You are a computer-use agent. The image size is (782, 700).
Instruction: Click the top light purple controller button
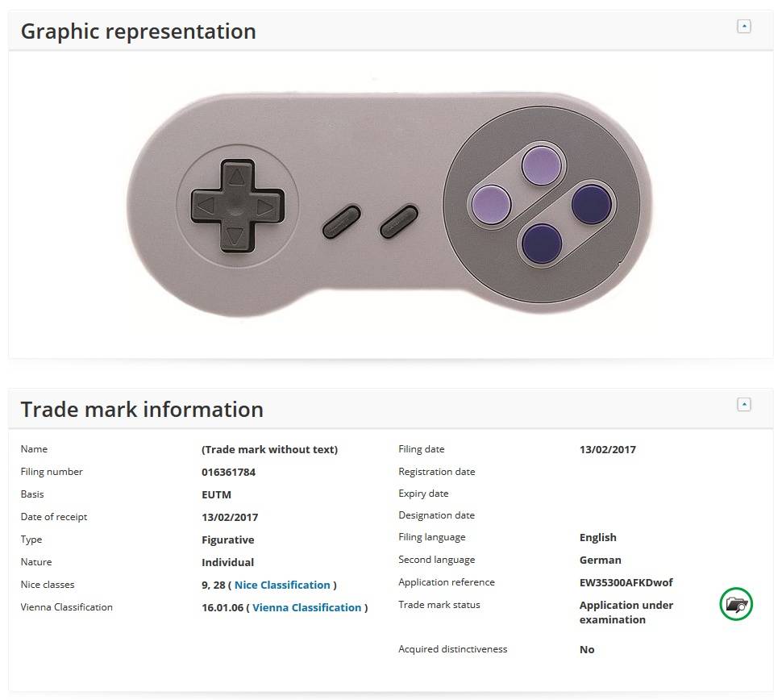click(x=541, y=165)
